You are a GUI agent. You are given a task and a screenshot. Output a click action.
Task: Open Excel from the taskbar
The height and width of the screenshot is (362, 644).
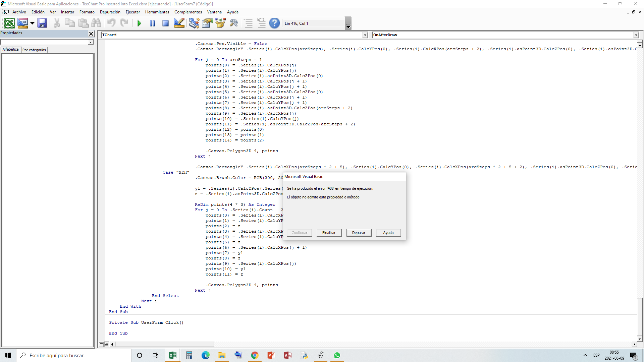[172, 355]
